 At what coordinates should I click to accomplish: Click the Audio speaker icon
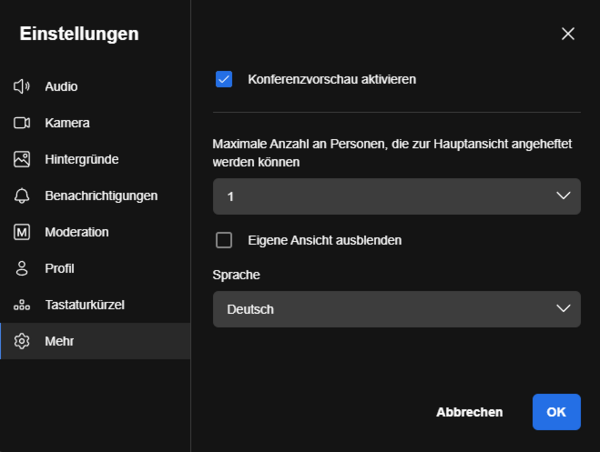[22, 86]
